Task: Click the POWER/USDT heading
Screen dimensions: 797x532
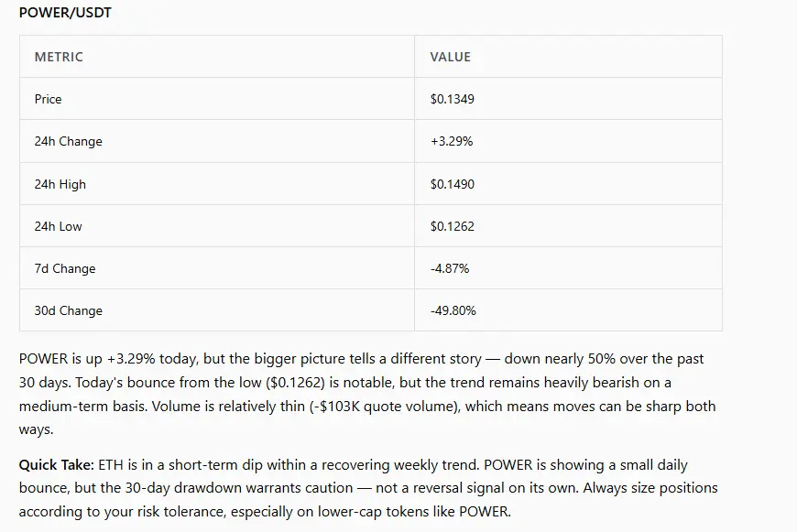Action: click(x=65, y=12)
